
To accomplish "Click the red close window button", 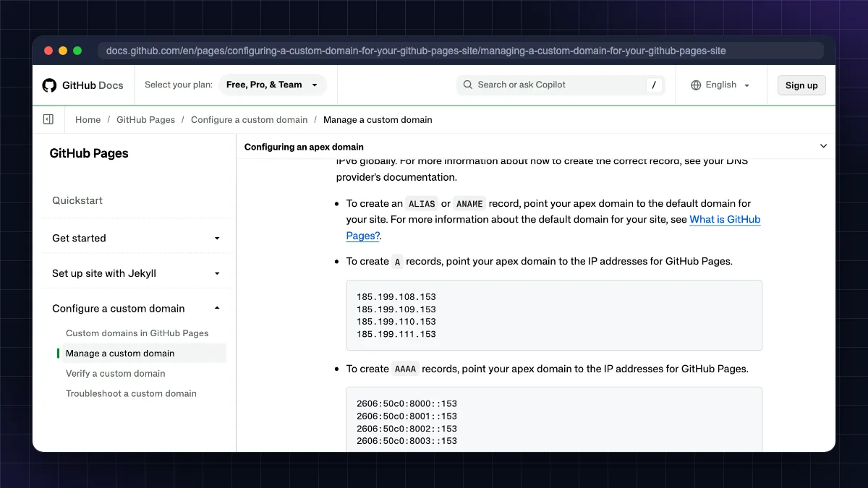I will 48,51.
